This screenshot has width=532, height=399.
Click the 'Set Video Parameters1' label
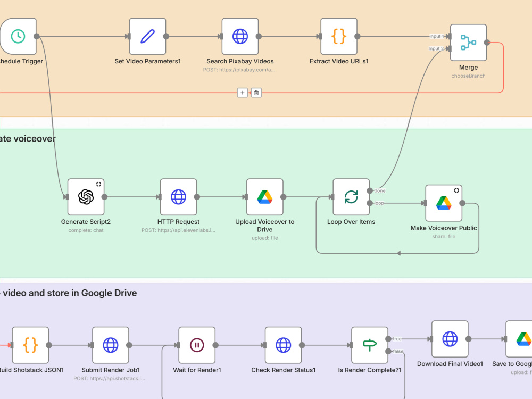[147, 61]
